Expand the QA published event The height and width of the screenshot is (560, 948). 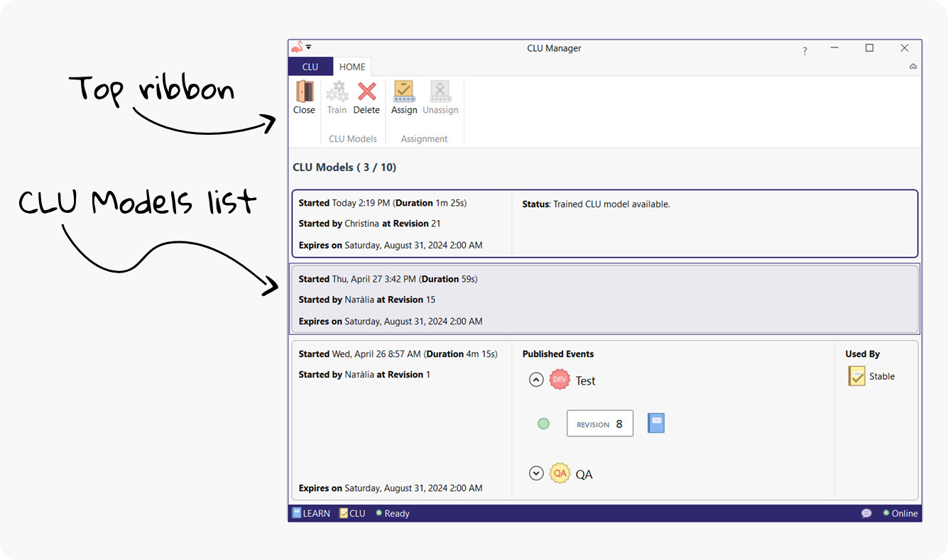click(536, 473)
